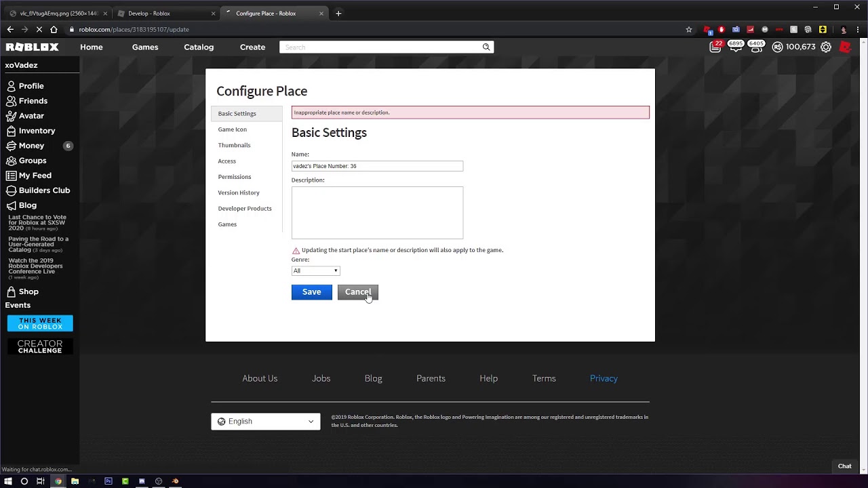The image size is (868, 488).
Task: Open notification stream icon with 22 badge
Action: click(715, 47)
